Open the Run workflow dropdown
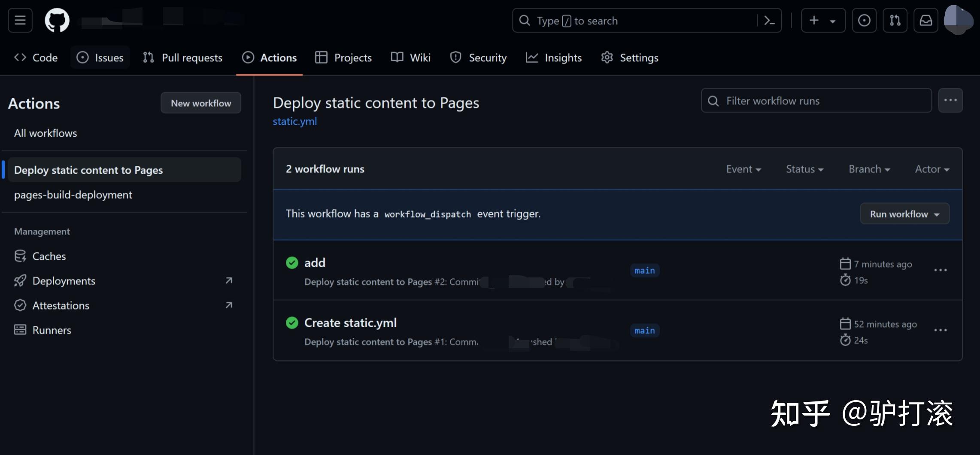The width and height of the screenshot is (980, 455). pos(904,214)
